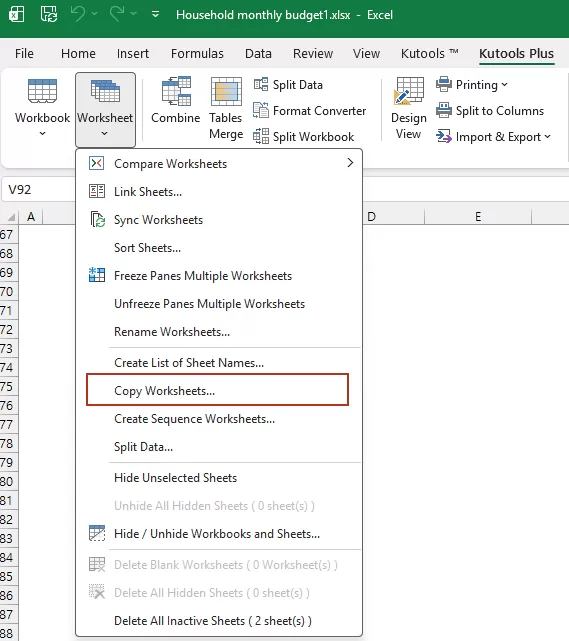Choose Sort Sheets... from the menu
The image size is (569, 641).
pos(219,248)
